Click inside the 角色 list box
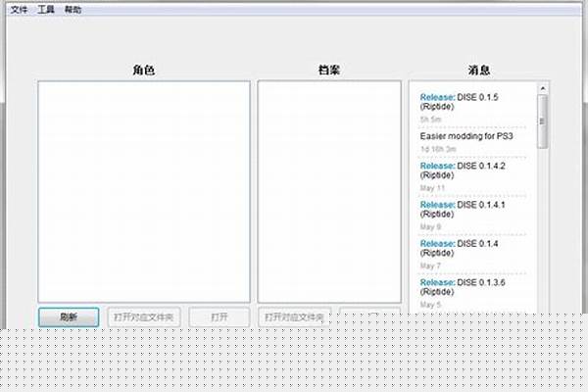The image size is (588, 392). (144, 192)
